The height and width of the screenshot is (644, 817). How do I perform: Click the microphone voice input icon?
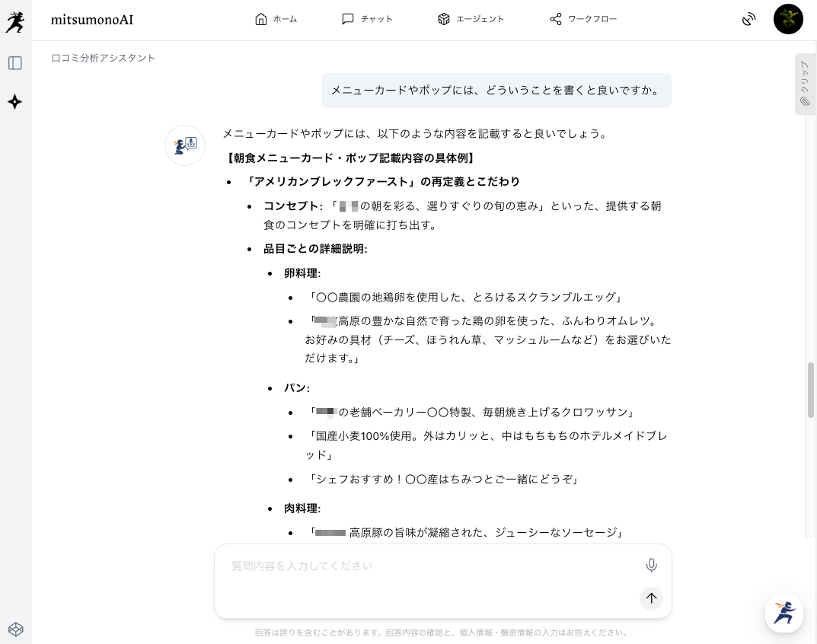[651, 566]
